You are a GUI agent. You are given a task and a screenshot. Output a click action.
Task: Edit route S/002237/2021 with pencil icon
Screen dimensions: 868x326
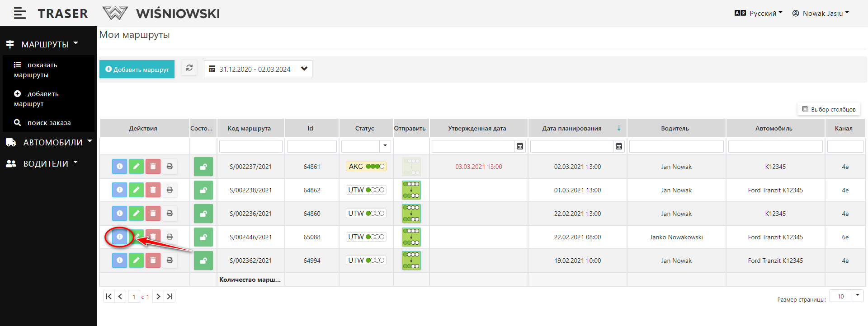coord(136,167)
